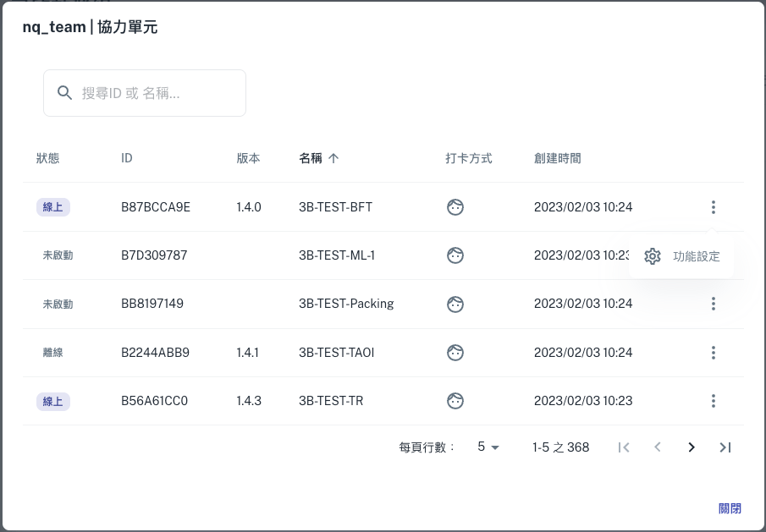766x532 pixels.
Task: Click face check-in icon for 3B-TEST-TAOI
Action: click(455, 353)
